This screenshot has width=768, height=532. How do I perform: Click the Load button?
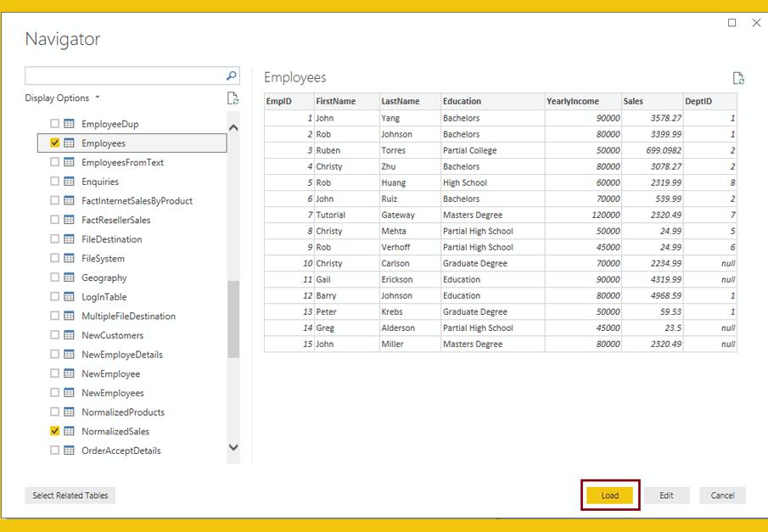tap(610, 496)
